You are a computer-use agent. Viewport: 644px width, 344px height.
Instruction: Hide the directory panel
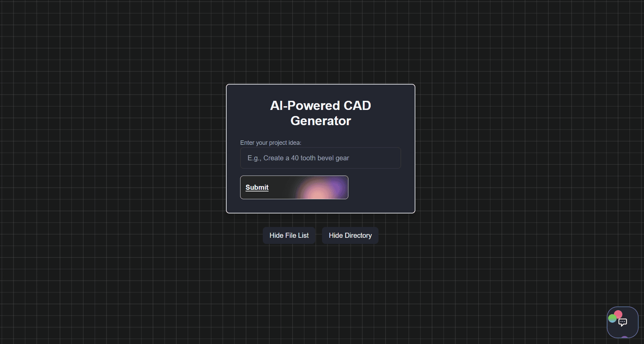350,235
